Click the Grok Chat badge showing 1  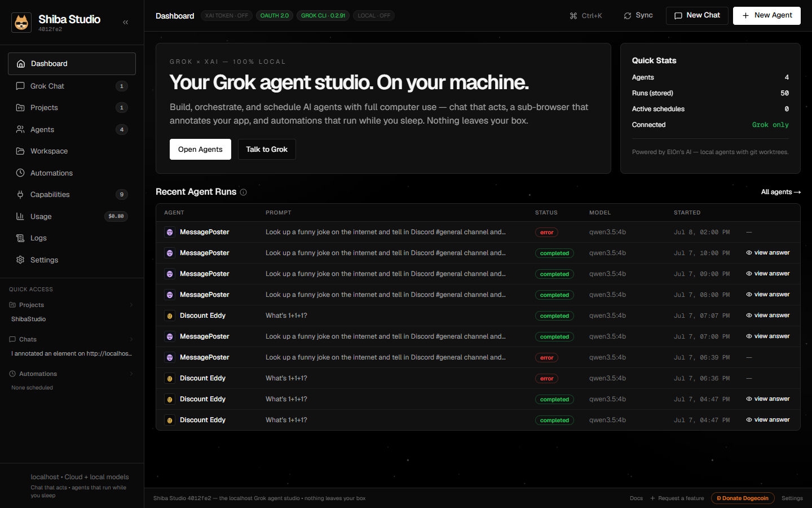[x=122, y=86]
